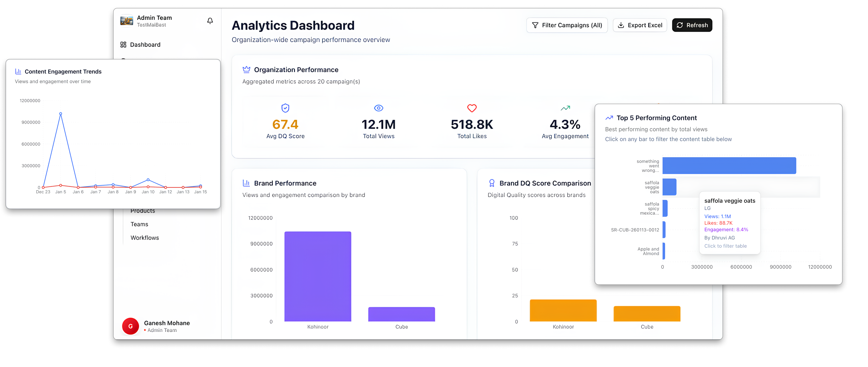Click the heart icon above Total Likes
Image resolution: width=868 pixels, height=367 pixels.
click(472, 108)
